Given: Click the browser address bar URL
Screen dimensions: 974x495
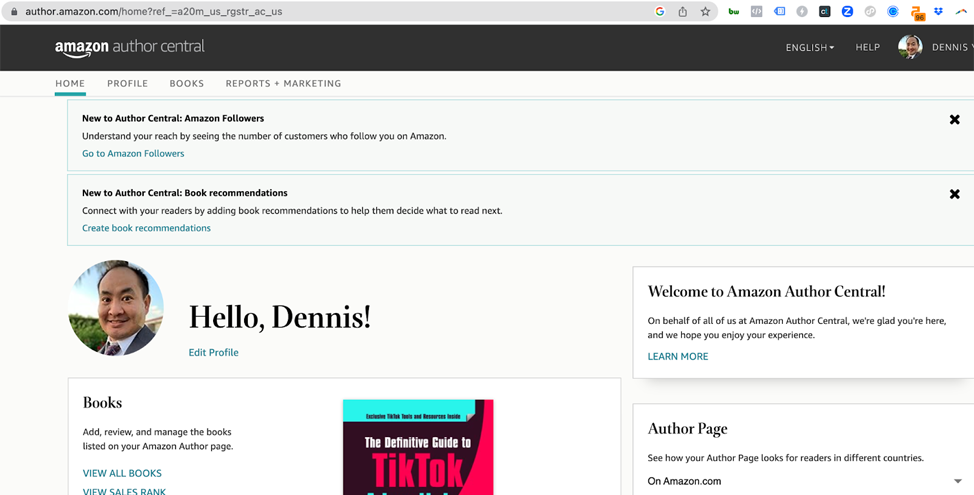Looking at the screenshot, I should (153, 11).
